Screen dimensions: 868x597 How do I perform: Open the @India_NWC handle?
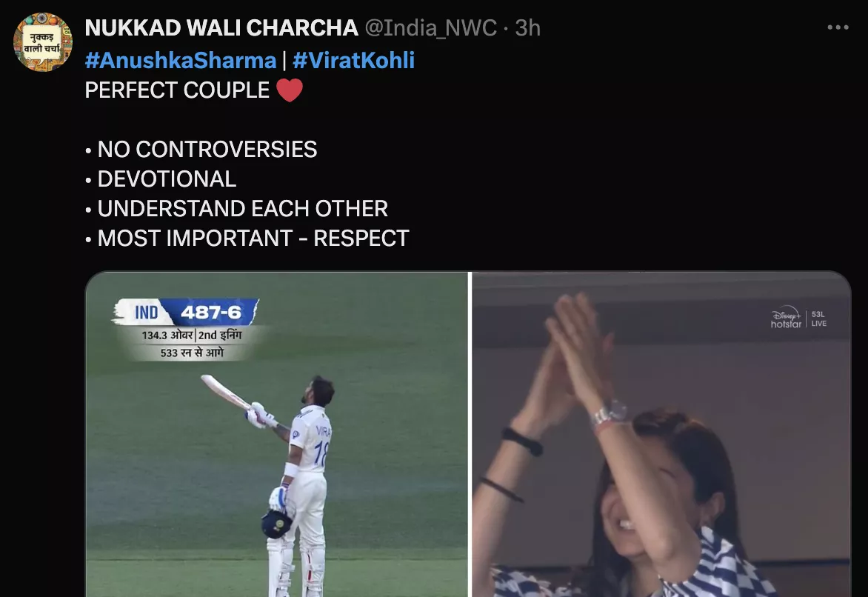(430, 27)
